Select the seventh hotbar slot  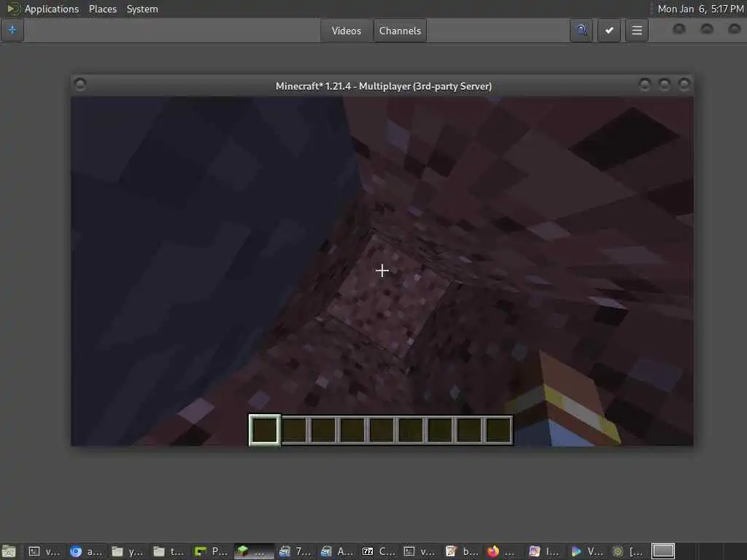point(440,430)
